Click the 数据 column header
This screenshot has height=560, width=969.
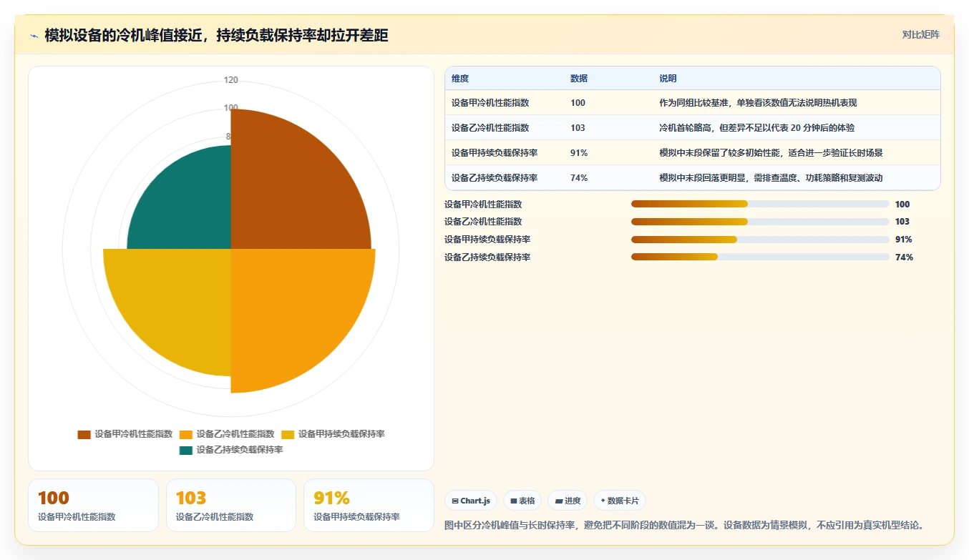(x=579, y=79)
